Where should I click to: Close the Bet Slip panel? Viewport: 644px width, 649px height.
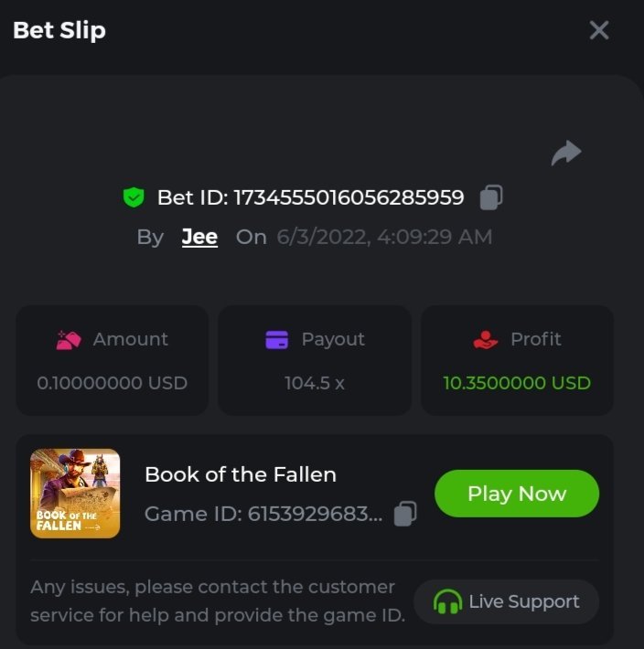coord(599,30)
